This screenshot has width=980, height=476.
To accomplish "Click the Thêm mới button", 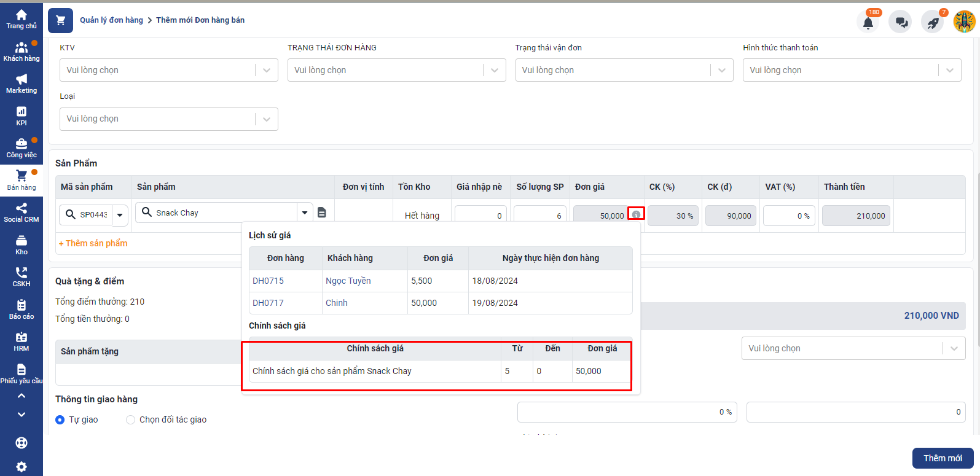I will (x=943, y=458).
